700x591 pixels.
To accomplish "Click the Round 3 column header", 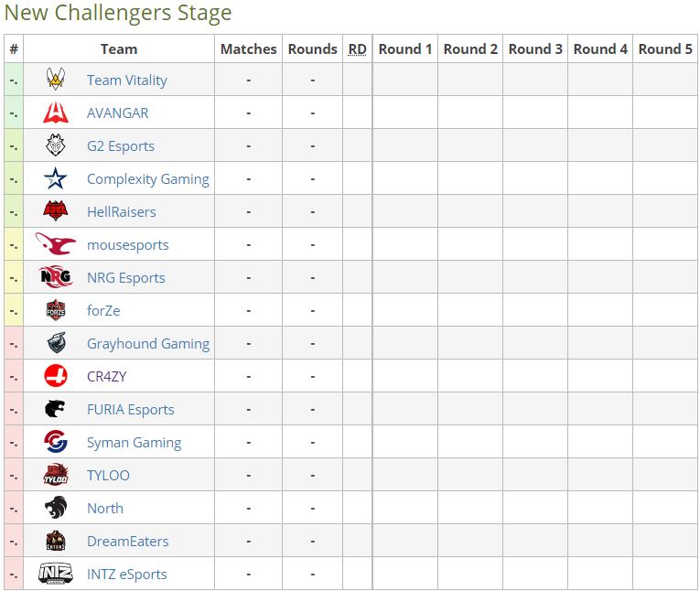I will (x=535, y=49).
